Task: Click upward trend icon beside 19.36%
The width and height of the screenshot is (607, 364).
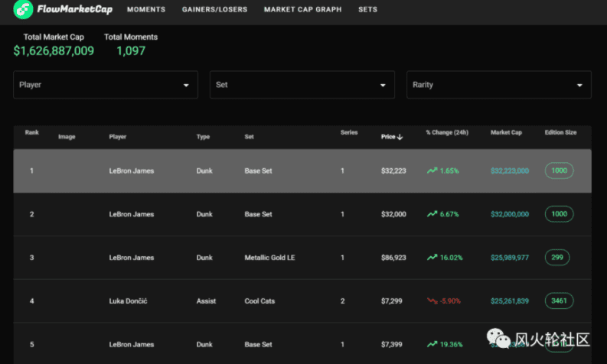Action: tap(432, 344)
